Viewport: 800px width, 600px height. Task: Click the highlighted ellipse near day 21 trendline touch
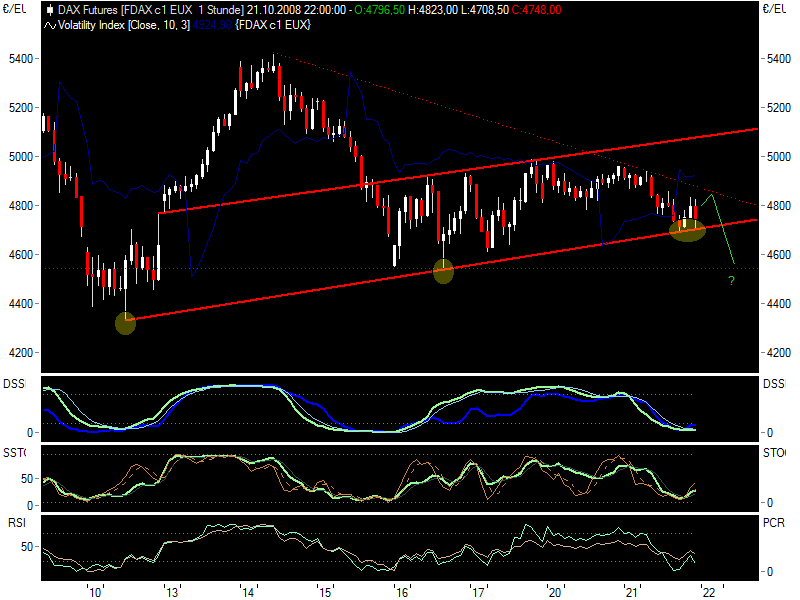tap(687, 230)
